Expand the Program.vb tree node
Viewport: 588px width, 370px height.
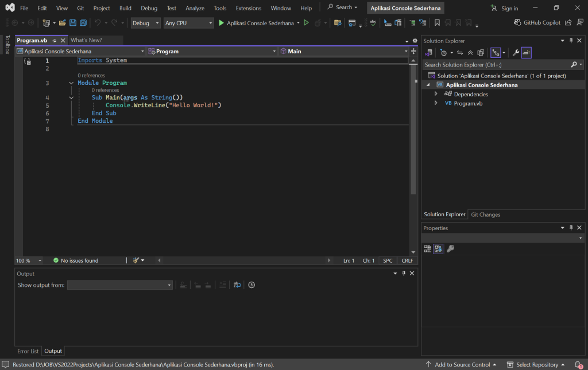coord(436,103)
